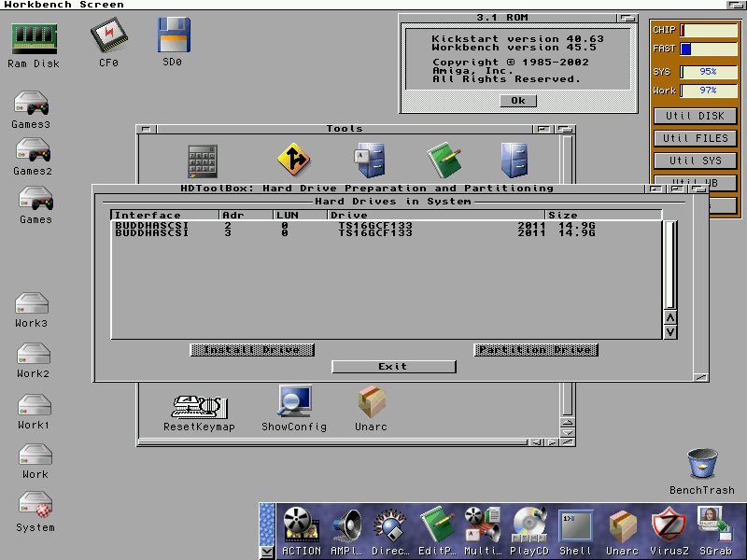The width and height of the screenshot is (747, 560).
Task: Select the green notepad icon in Tools
Action: (x=444, y=160)
